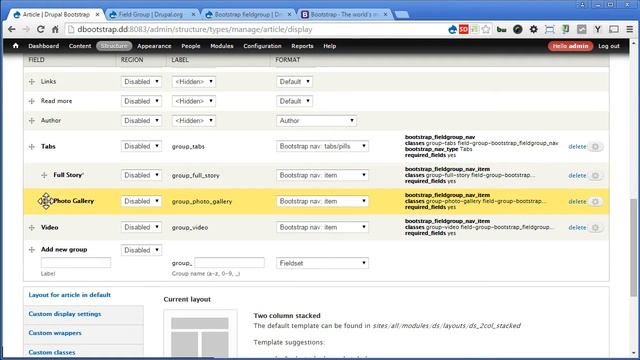Grab the drag handle for Links row
Image resolution: width=640 pixels, height=360 pixels.
pyautogui.click(x=32, y=82)
